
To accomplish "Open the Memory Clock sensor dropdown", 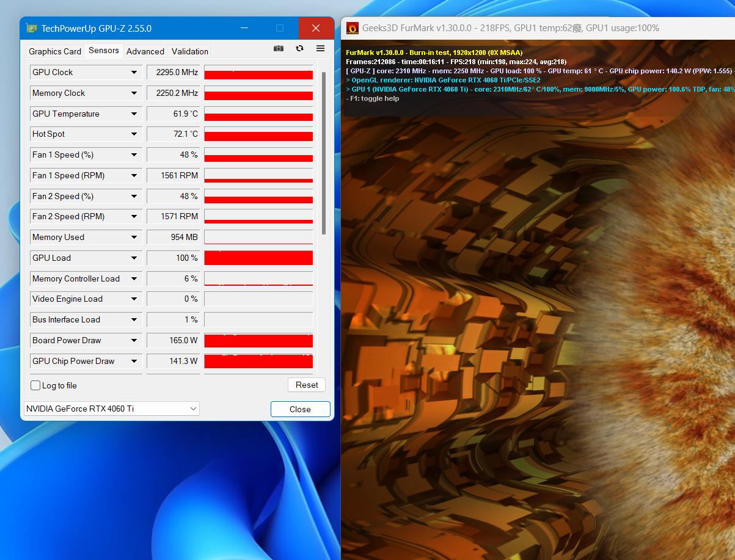I will pos(134,93).
